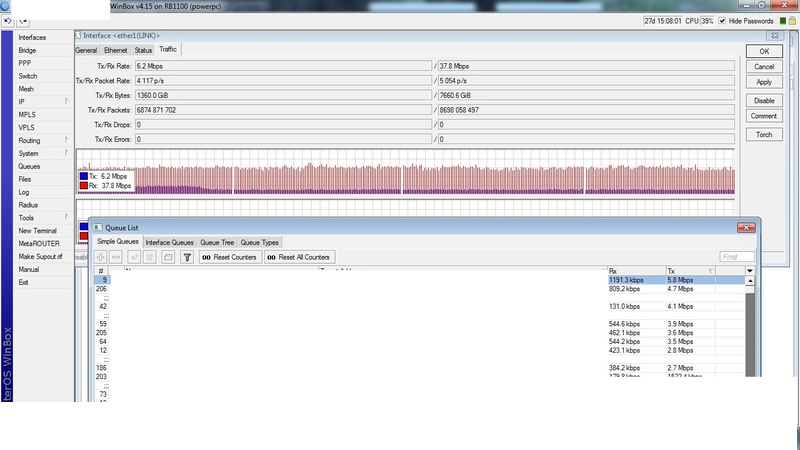The height and width of the screenshot is (450, 800).
Task: Sort the queue list by the Tx column
Action: pyautogui.click(x=690, y=271)
